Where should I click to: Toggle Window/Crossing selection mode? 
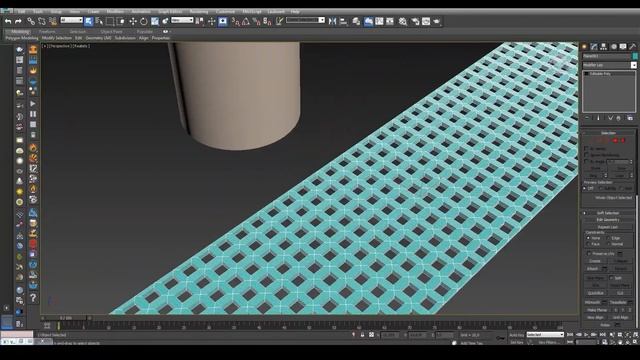(x=121, y=21)
